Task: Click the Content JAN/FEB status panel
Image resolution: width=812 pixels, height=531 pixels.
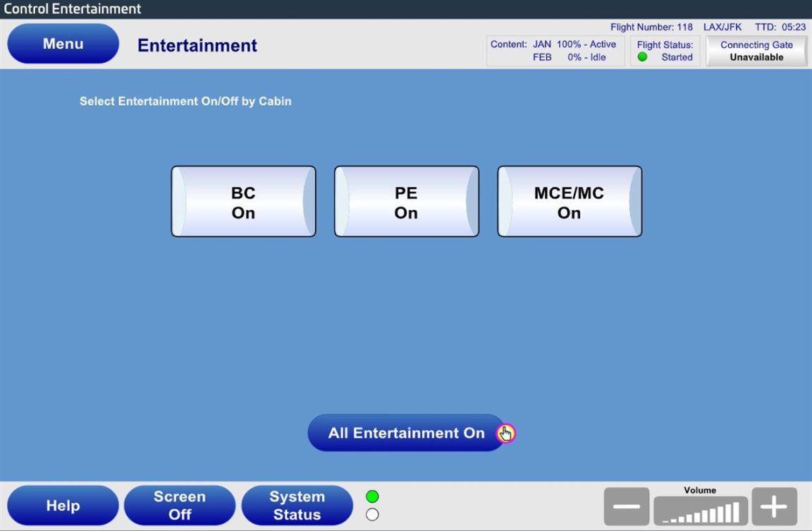Action: (555, 51)
